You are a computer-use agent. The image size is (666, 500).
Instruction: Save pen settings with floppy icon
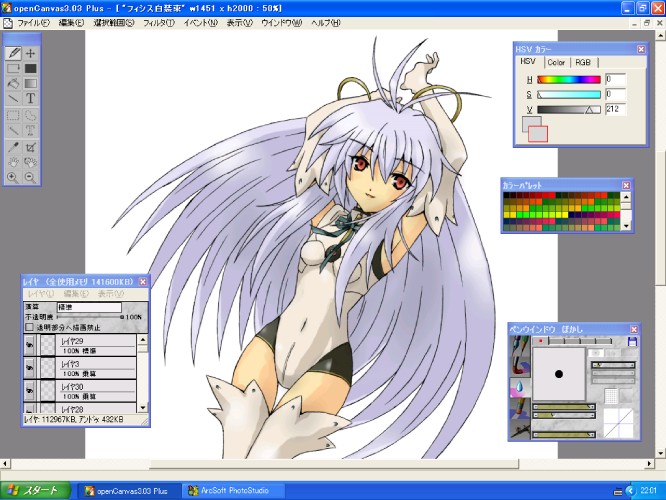(632, 341)
